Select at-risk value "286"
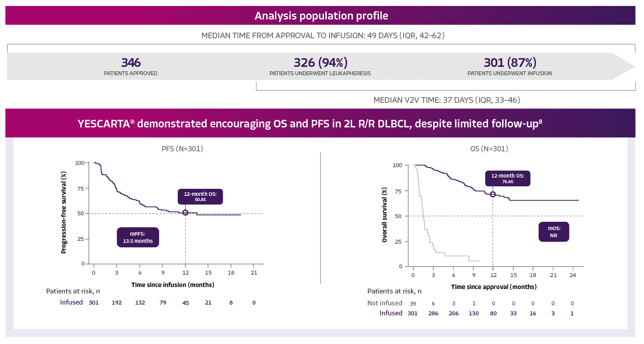The image size is (644, 344). click(x=433, y=313)
